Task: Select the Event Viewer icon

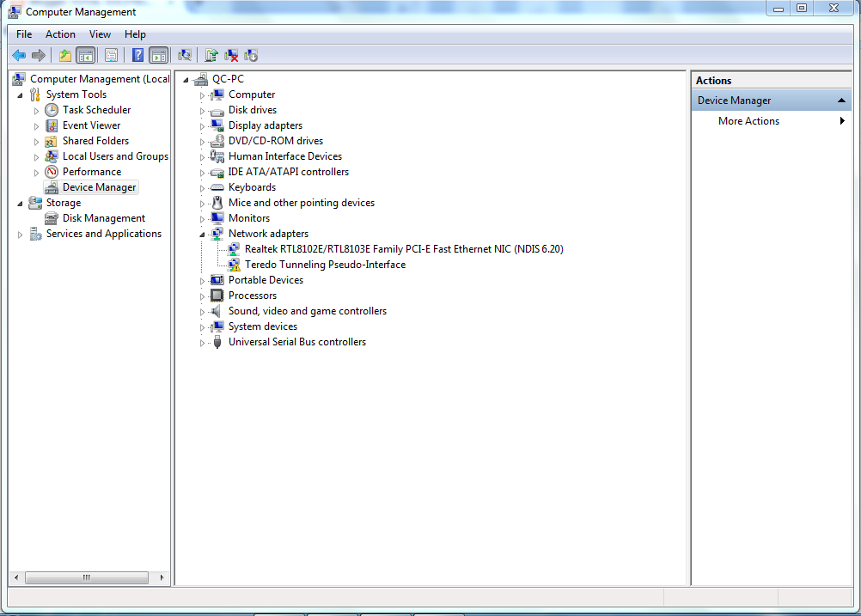Action: (x=52, y=125)
